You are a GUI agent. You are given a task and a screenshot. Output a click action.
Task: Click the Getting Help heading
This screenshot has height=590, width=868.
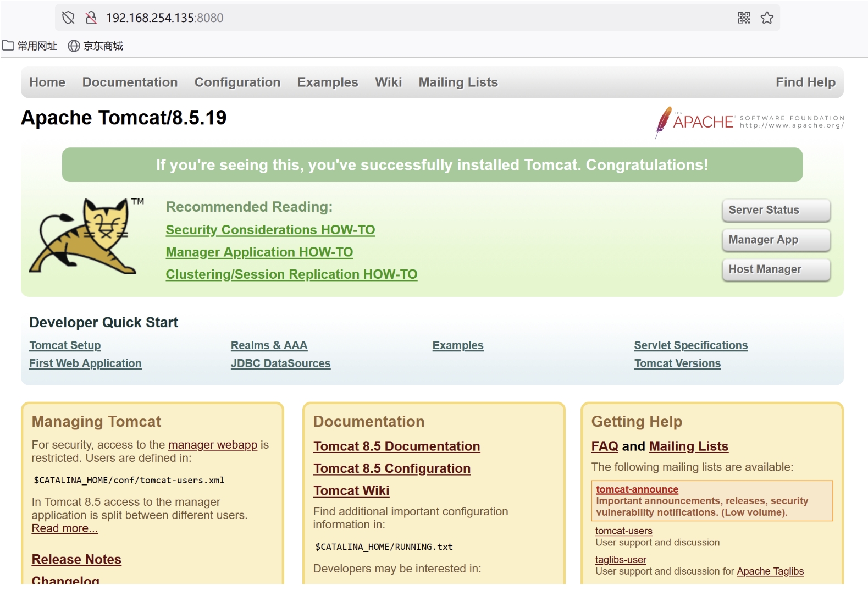[x=637, y=422]
